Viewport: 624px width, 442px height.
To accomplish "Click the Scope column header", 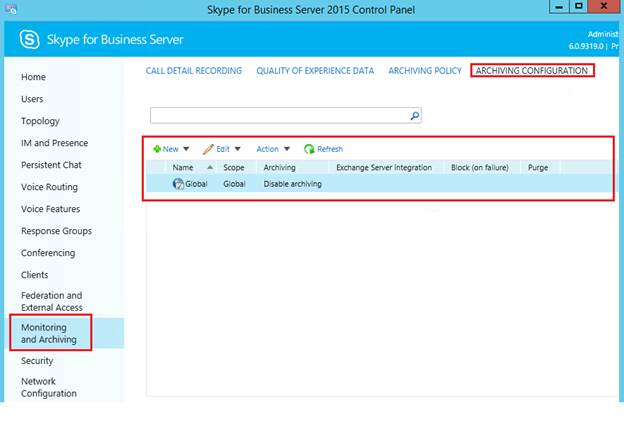I will tap(234, 167).
